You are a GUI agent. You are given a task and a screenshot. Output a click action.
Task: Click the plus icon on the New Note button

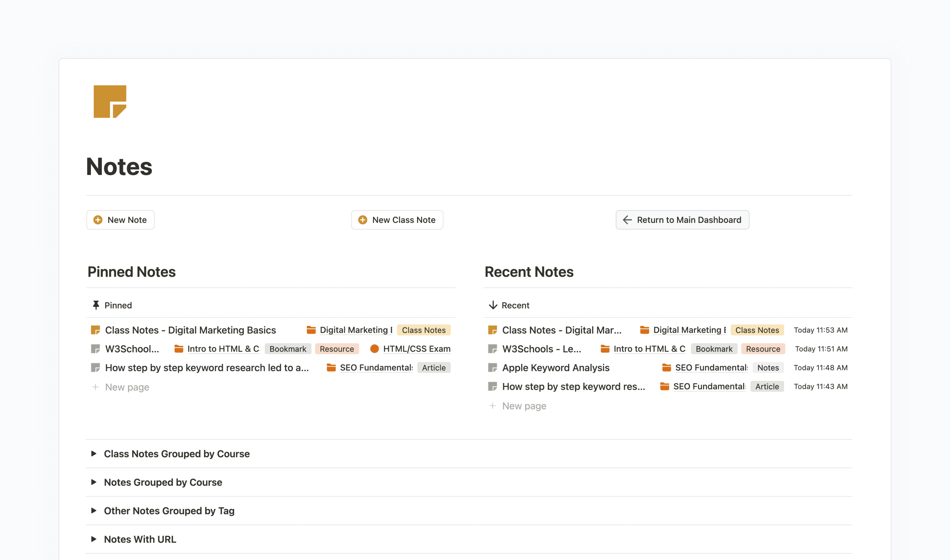97,220
